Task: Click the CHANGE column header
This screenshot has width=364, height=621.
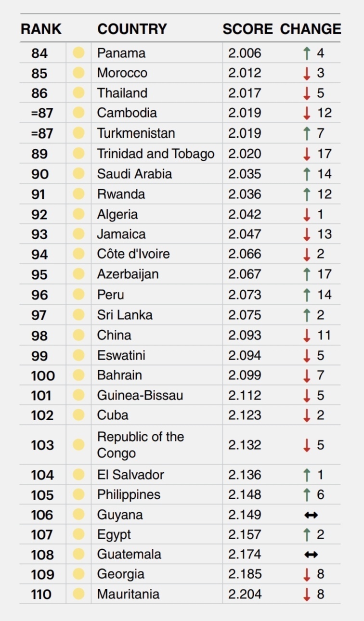Action: [x=311, y=29]
